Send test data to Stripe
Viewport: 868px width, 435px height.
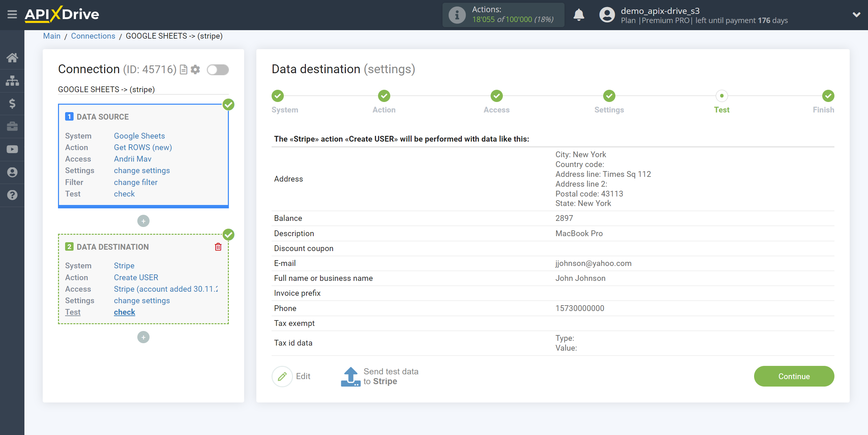[x=380, y=376]
